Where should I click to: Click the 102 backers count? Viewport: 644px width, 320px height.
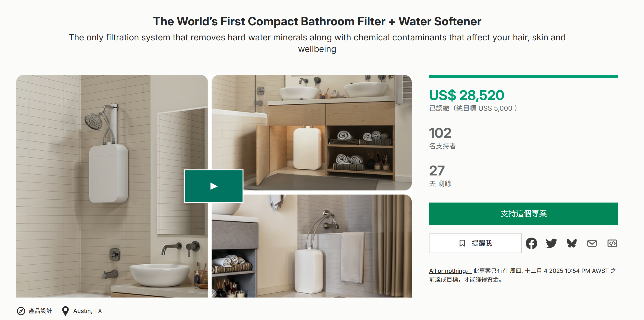[440, 133]
